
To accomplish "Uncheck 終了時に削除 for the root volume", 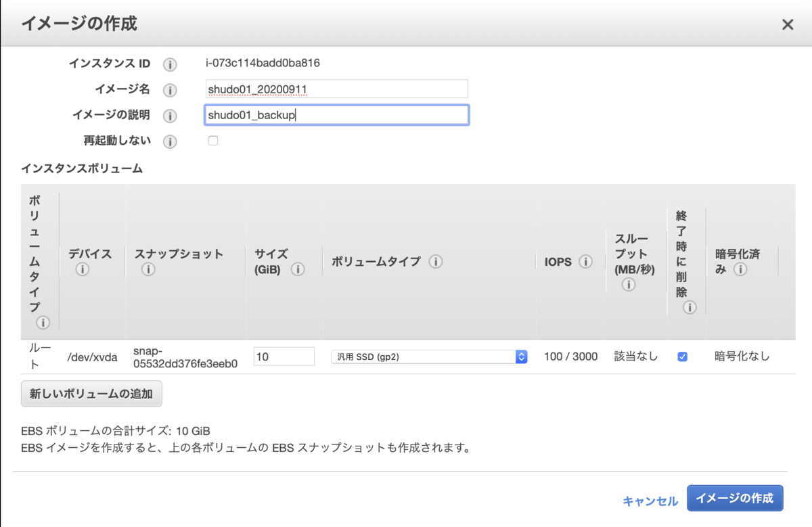I will pyautogui.click(x=683, y=357).
